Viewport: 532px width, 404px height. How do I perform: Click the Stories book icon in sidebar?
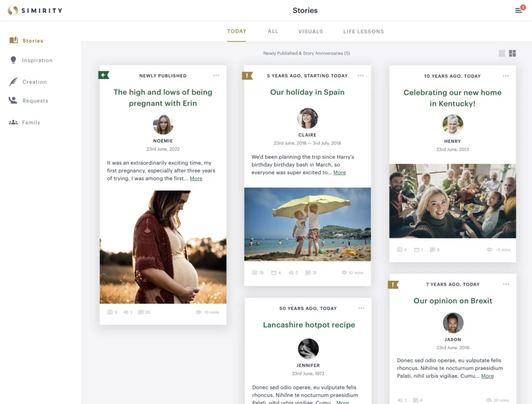point(14,41)
